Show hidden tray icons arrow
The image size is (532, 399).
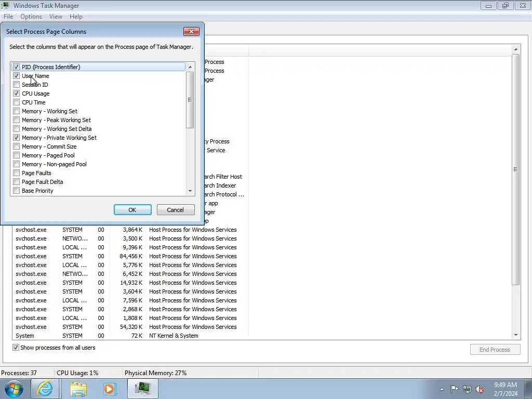[x=442, y=389]
